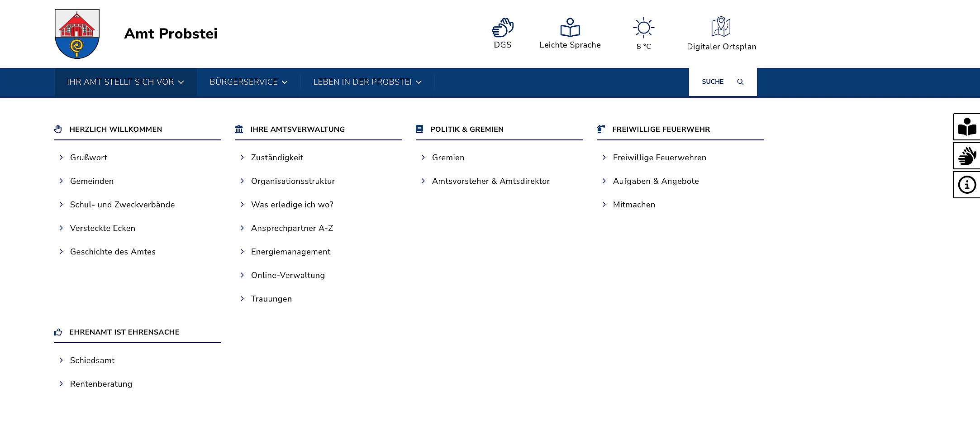Click the magnifying glass search icon
The image size is (980, 431).
740,82
